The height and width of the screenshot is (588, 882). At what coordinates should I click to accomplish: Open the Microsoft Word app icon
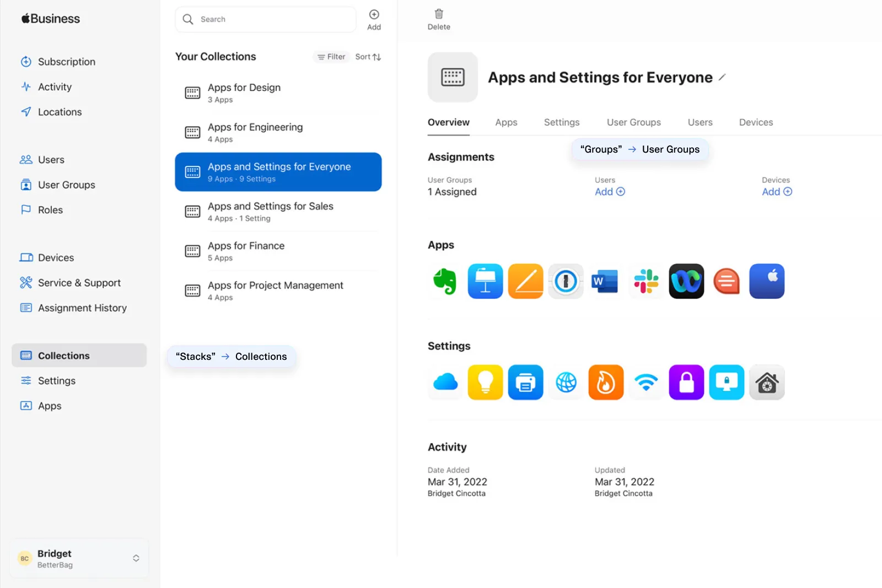click(x=605, y=281)
